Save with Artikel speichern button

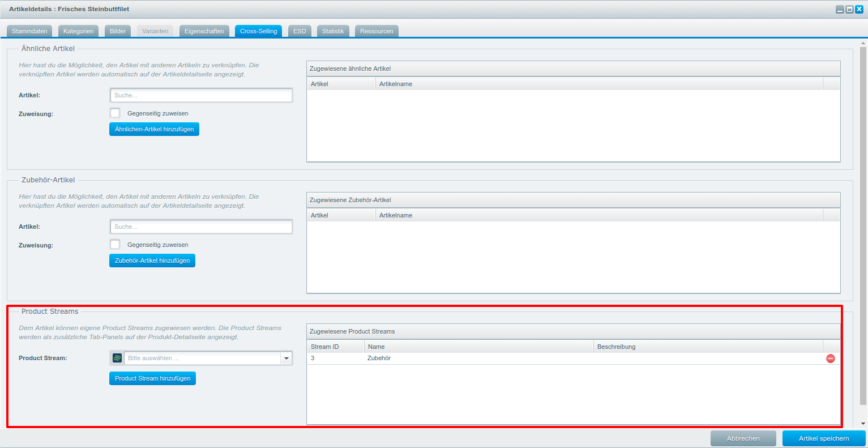click(824, 438)
